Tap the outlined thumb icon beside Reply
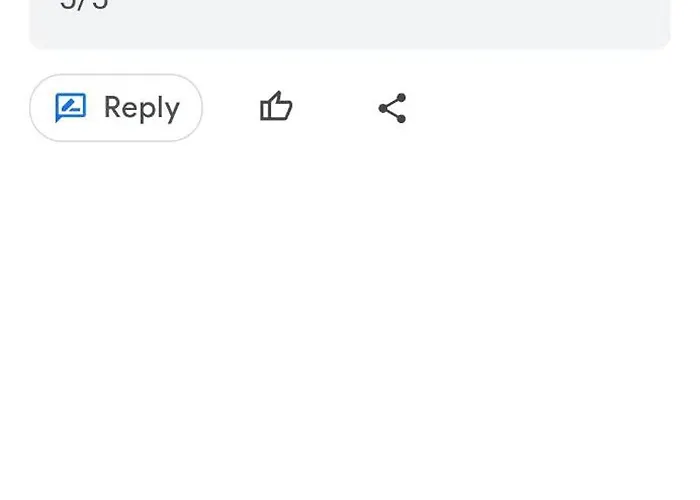Viewport: 700px width, 500px height. click(x=276, y=107)
